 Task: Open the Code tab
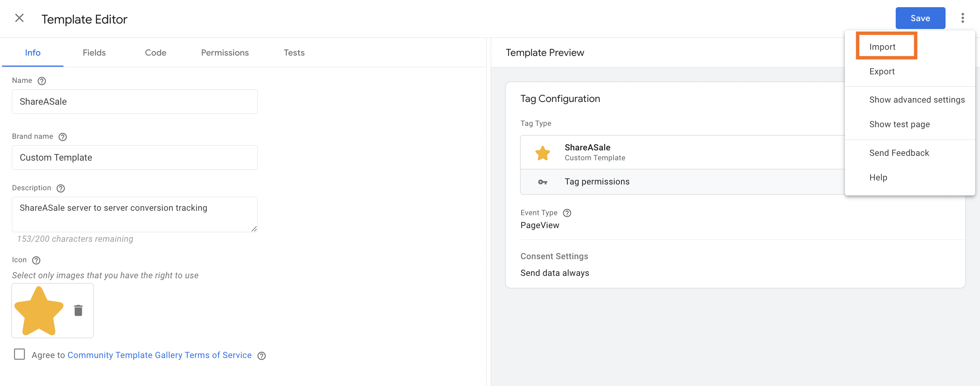point(156,53)
